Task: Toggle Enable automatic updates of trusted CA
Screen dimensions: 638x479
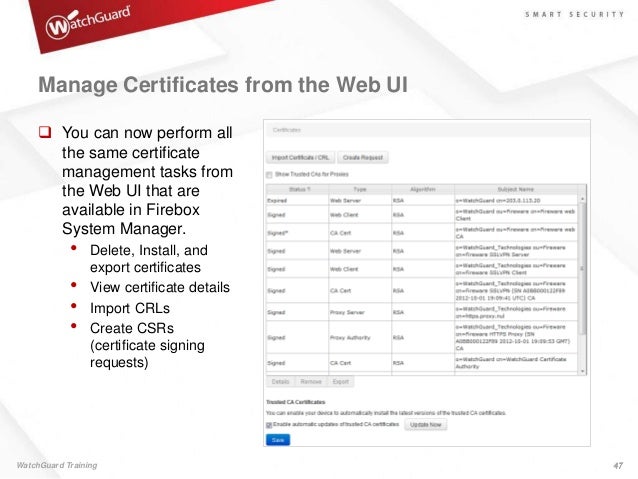Action: pyautogui.click(x=269, y=425)
